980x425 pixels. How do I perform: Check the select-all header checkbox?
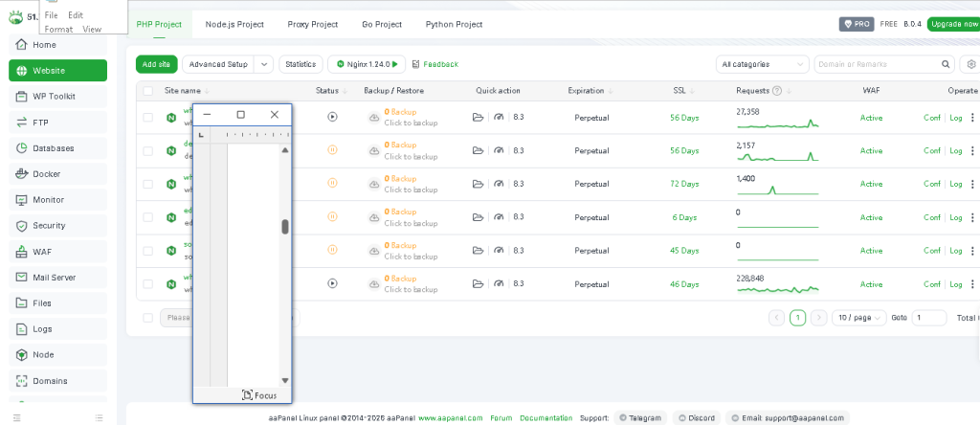[147, 91]
